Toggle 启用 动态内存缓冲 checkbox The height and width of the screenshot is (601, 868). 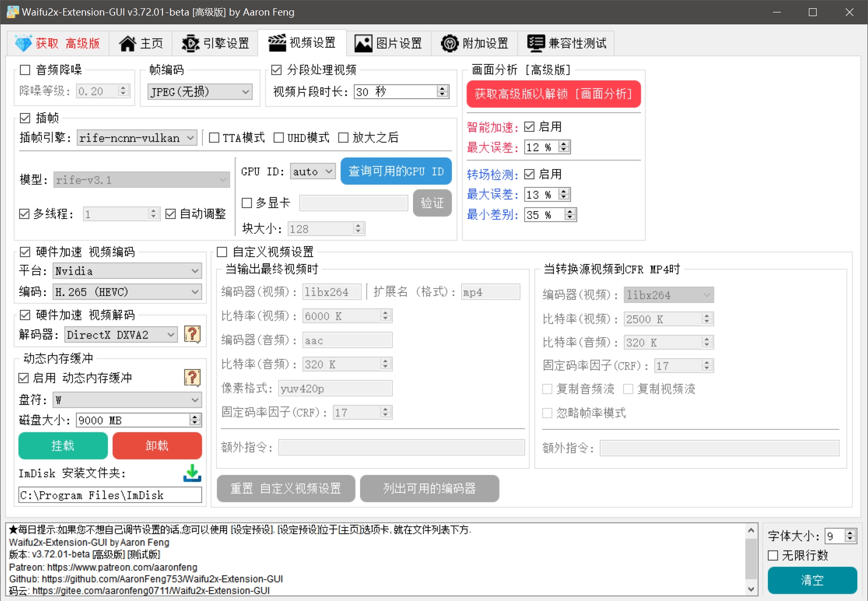point(23,378)
